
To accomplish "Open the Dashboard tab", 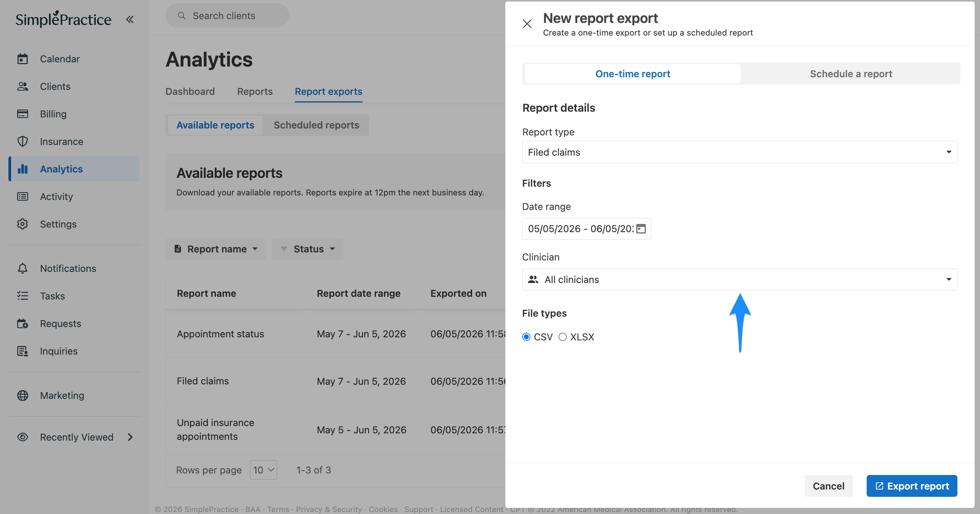I will click(190, 91).
